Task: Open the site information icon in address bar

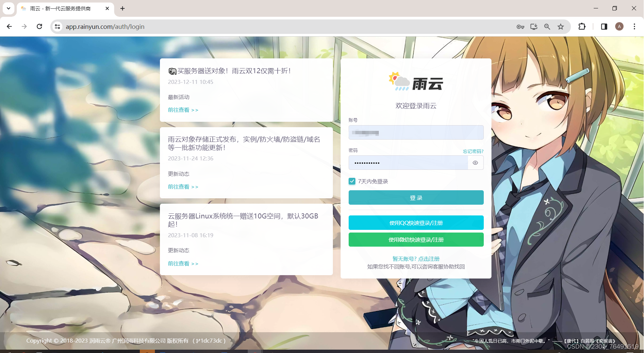Action: [57, 27]
